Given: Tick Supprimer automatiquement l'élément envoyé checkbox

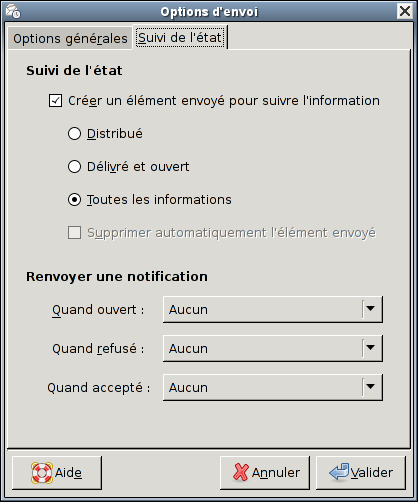Looking at the screenshot, I should [74, 233].
